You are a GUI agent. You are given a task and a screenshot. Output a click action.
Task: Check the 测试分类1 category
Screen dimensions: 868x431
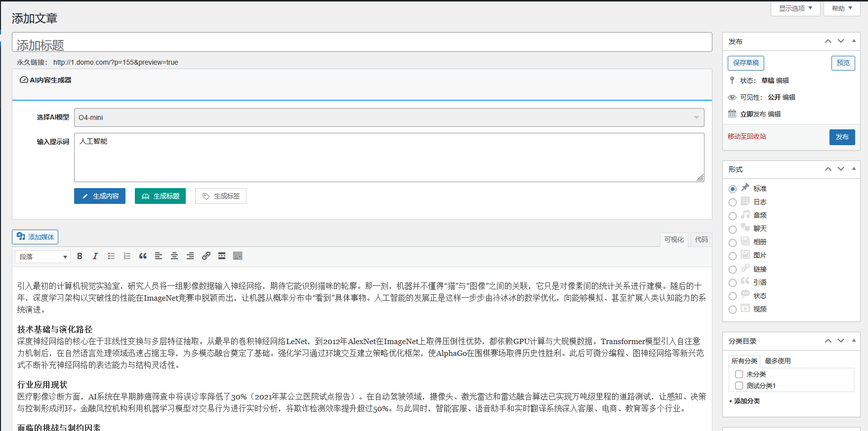pos(739,386)
